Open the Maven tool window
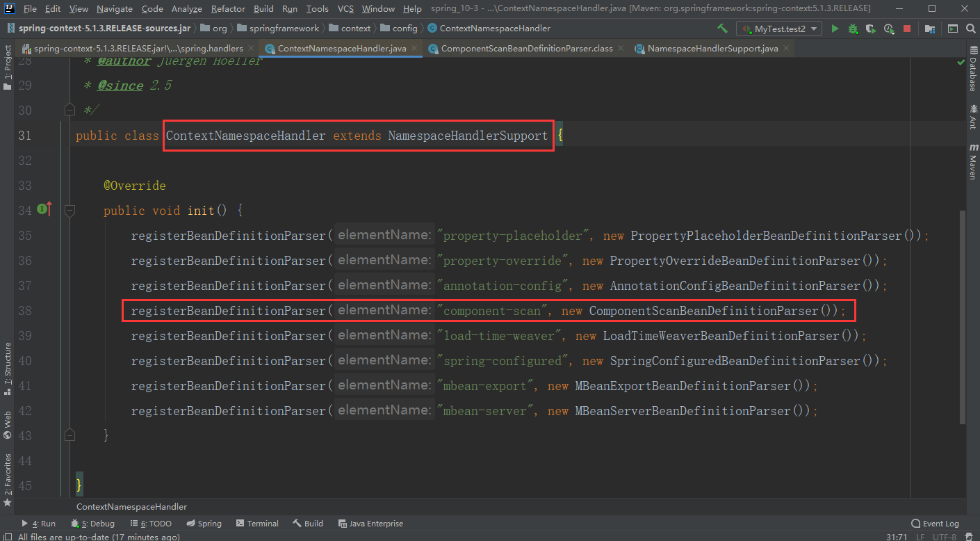 tap(972, 161)
